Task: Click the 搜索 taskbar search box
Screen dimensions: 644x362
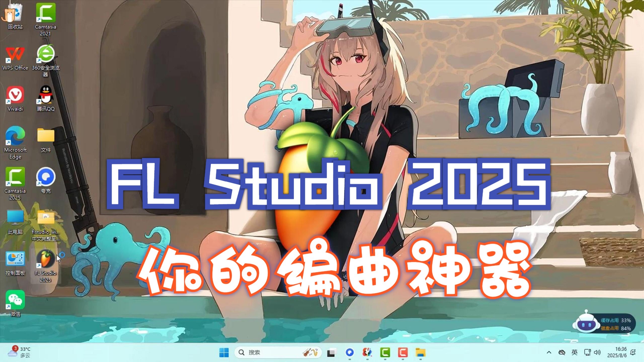Action: tap(278, 352)
